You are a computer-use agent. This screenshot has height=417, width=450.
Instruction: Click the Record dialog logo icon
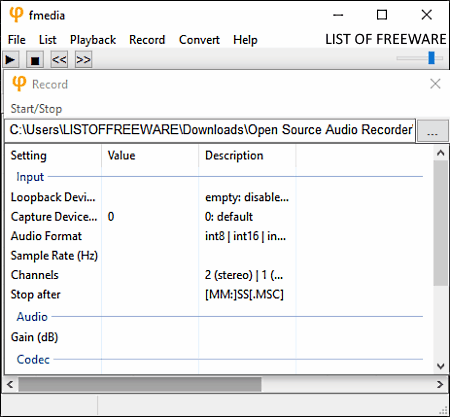tap(19, 83)
